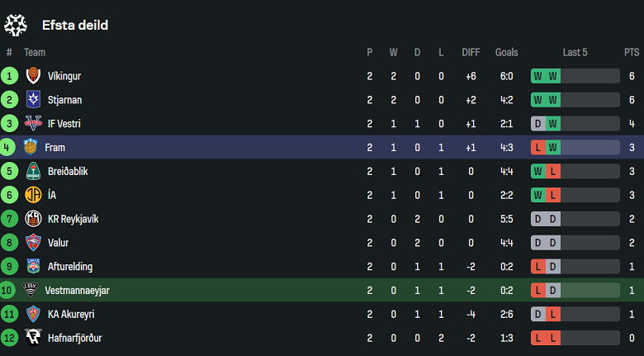Viewport: 644px width, 356px height.
Task: Click the Hafnarfjörður team crest
Action: pos(34,338)
